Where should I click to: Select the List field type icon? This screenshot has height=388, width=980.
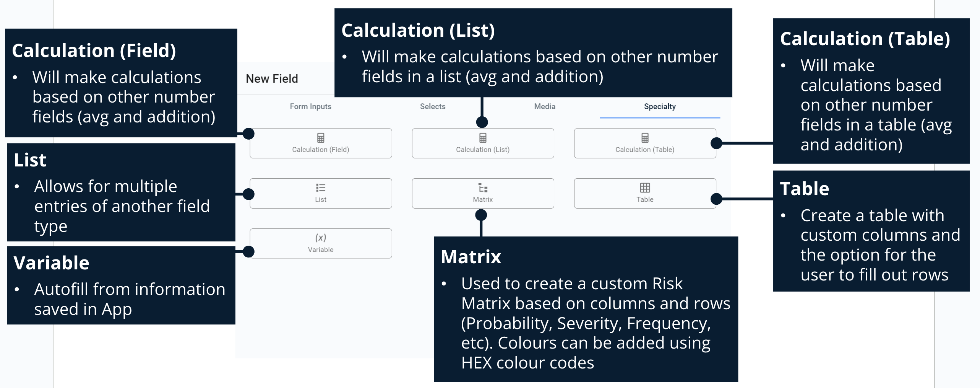[x=321, y=188]
